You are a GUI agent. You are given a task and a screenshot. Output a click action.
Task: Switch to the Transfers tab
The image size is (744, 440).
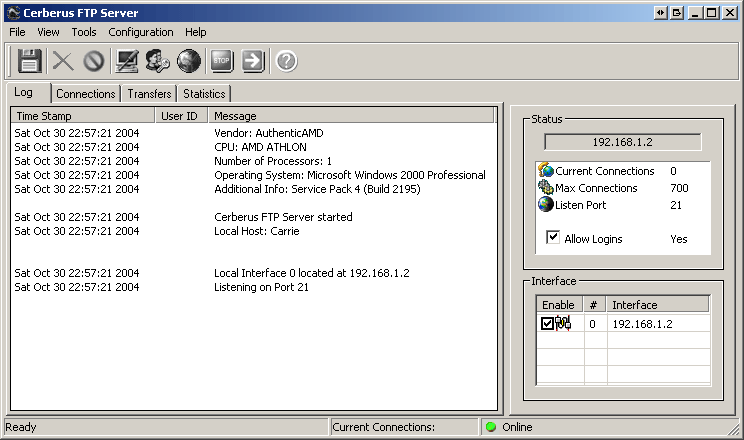click(x=149, y=94)
